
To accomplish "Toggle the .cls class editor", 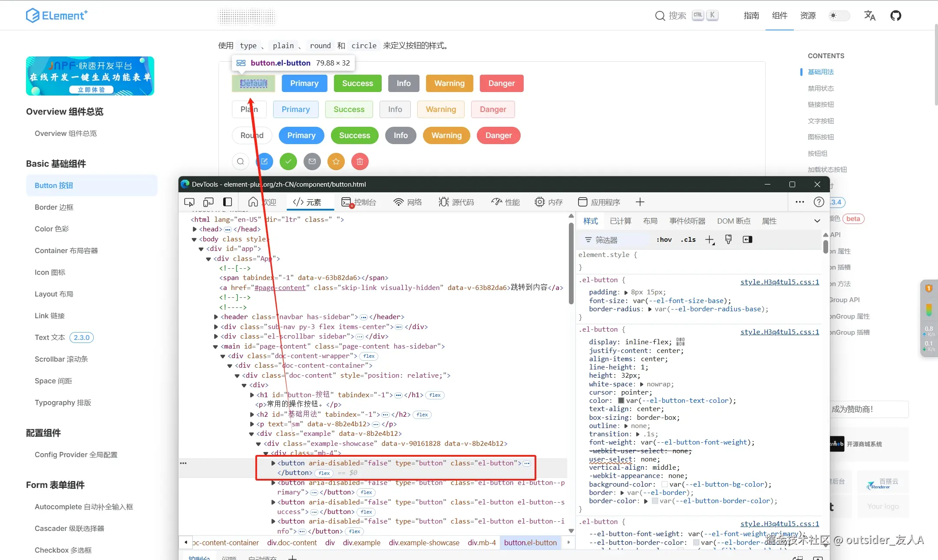I will pos(688,240).
